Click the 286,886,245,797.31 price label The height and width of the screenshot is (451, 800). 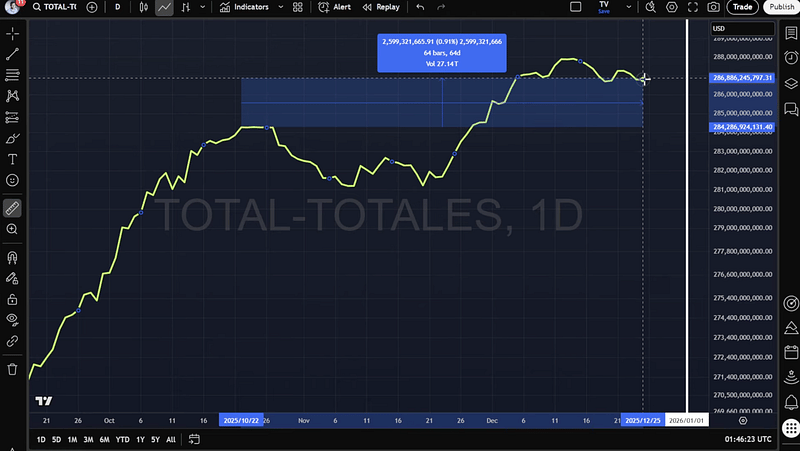click(x=742, y=78)
